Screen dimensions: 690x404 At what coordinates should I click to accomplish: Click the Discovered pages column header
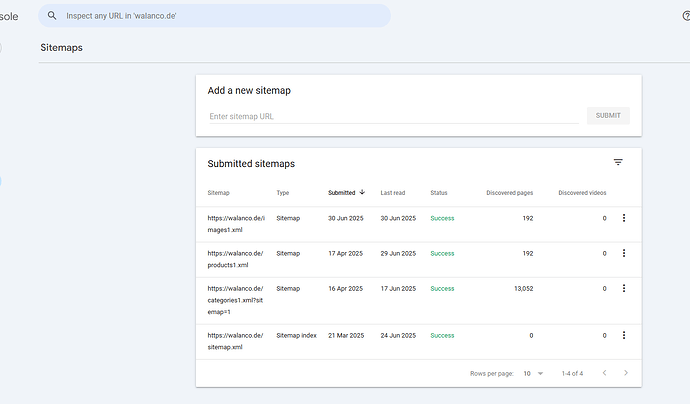(510, 193)
